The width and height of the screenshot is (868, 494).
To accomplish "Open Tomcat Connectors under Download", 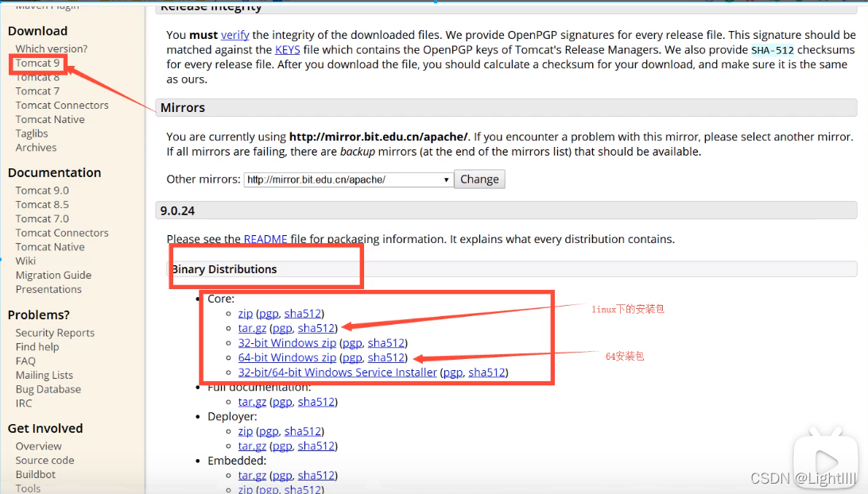I will pos(62,105).
